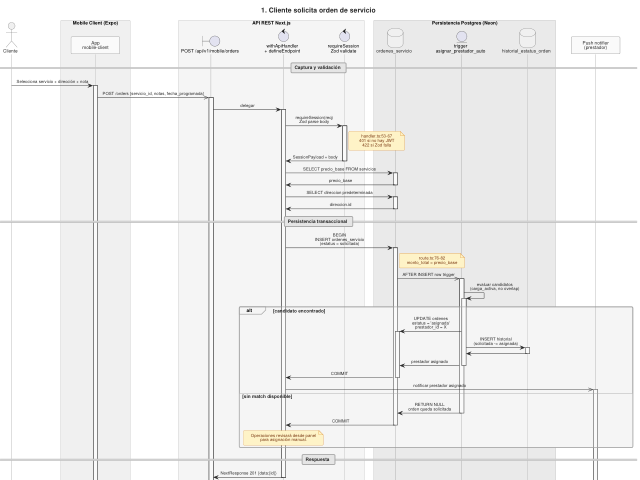Select 'SELECT direccion predeterminada' message
Image resolution: width=640 pixels, height=480 pixels.
(340, 192)
